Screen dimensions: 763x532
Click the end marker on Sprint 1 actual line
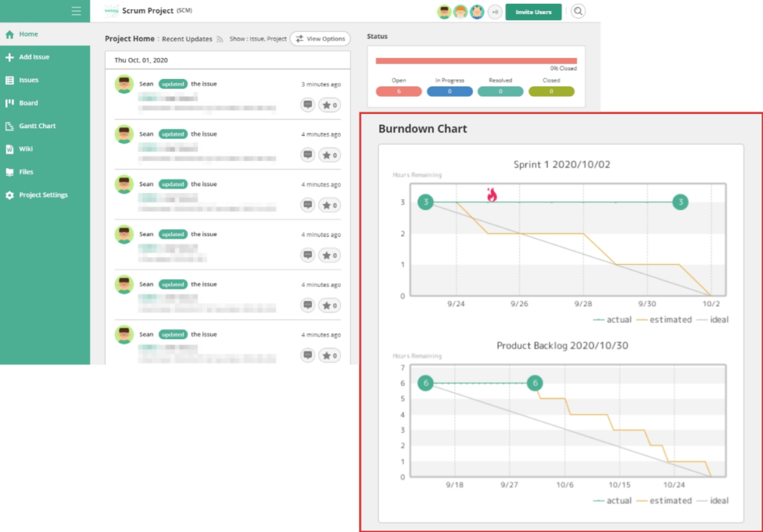(x=680, y=202)
